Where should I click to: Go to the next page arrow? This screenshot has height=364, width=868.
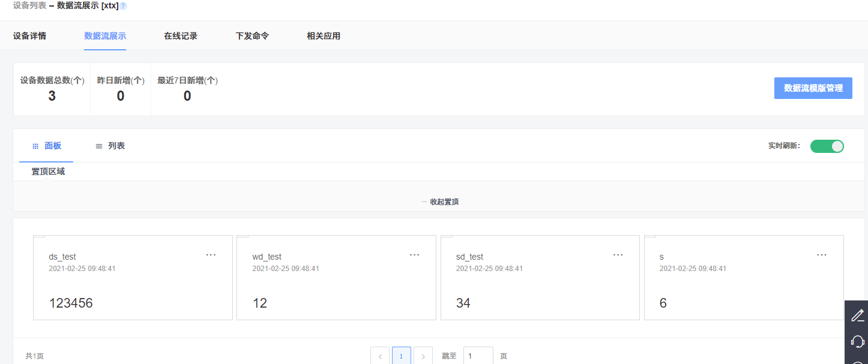pyautogui.click(x=423, y=356)
